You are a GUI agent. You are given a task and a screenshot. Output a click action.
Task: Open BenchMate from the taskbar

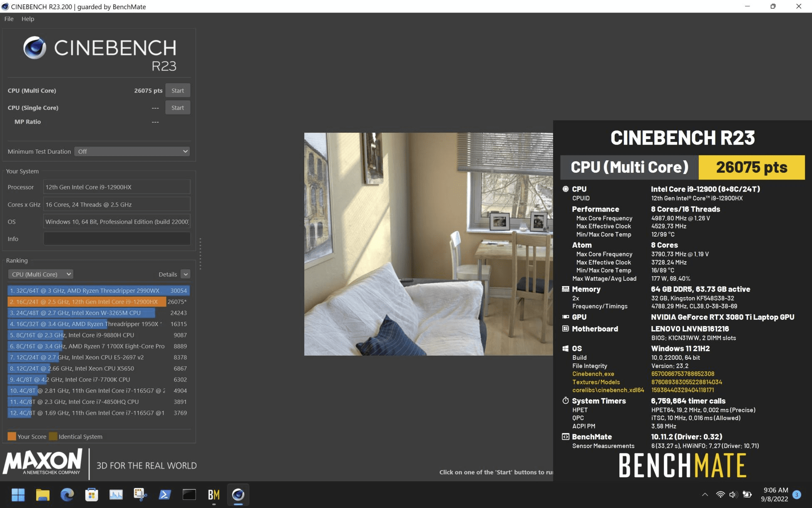214,495
